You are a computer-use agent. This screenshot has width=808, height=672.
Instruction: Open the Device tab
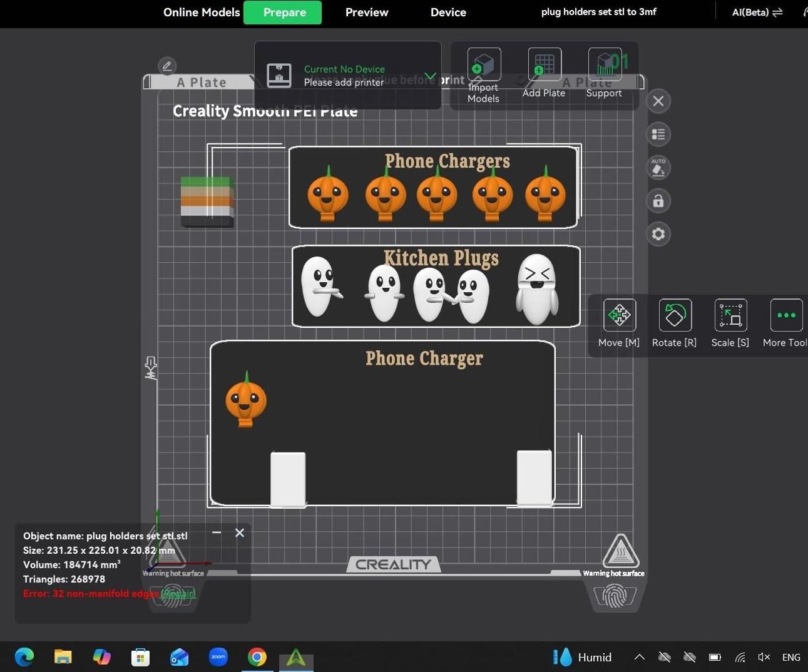pos(448,13)
